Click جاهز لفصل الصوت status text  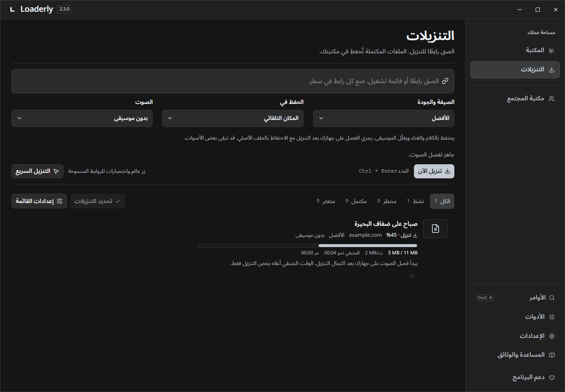coord(431,155)
